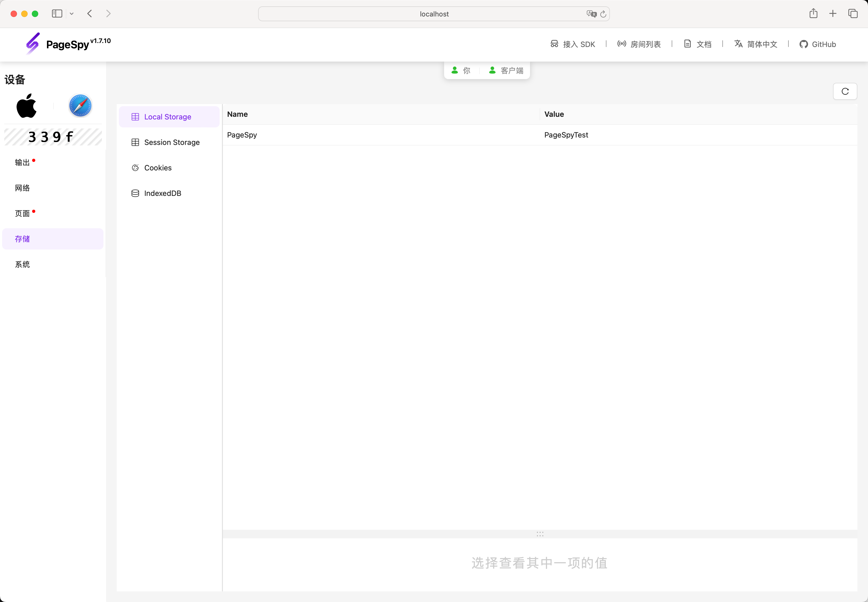
Task: Switch to Cookies storage
Action: (x=169, y=168)
